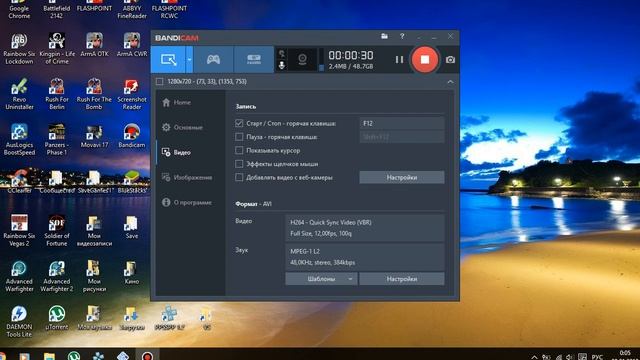640x360 pixels.
Task: Click the MPEG-1 L2 audio text
Action: 305,251
